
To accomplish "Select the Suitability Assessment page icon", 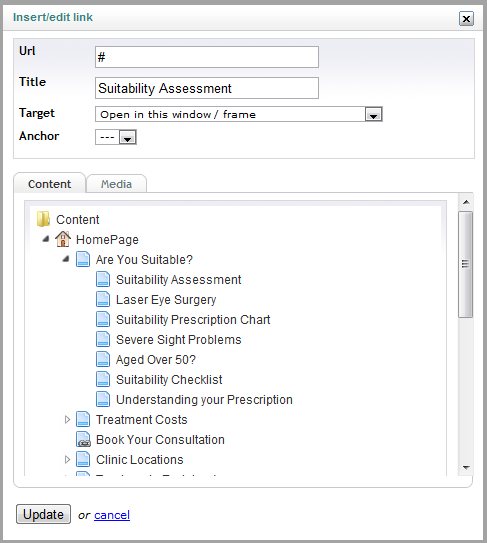I will 103,279.
